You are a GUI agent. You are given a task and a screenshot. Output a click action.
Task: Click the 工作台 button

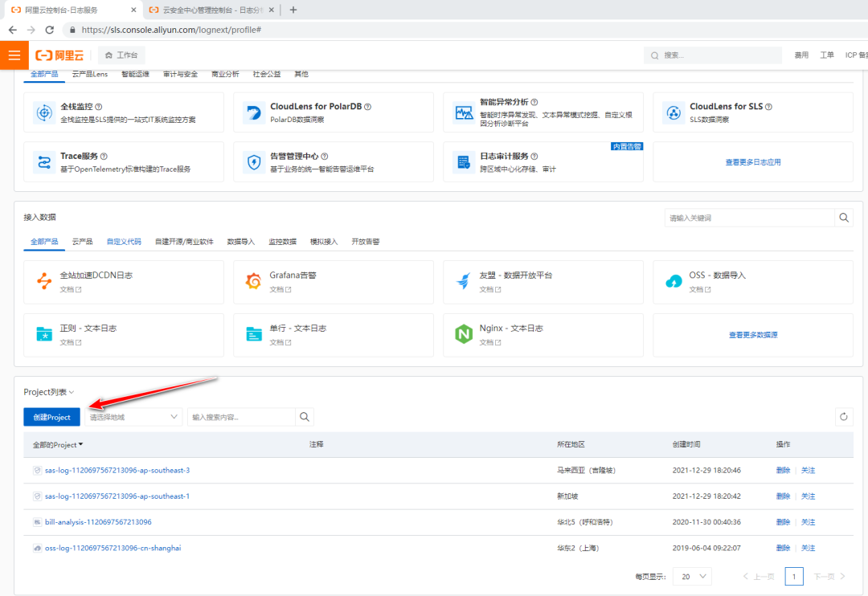[121, 55]
